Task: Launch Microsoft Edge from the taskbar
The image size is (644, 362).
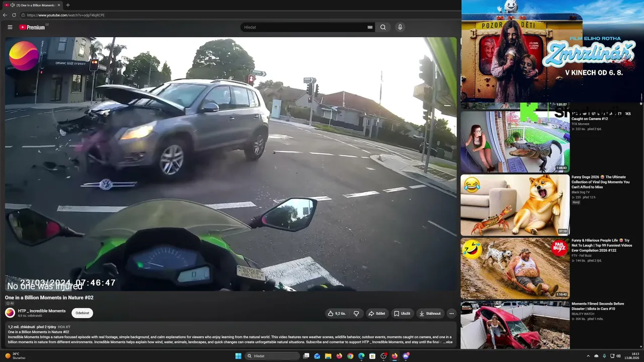Action: click(361, 356)
